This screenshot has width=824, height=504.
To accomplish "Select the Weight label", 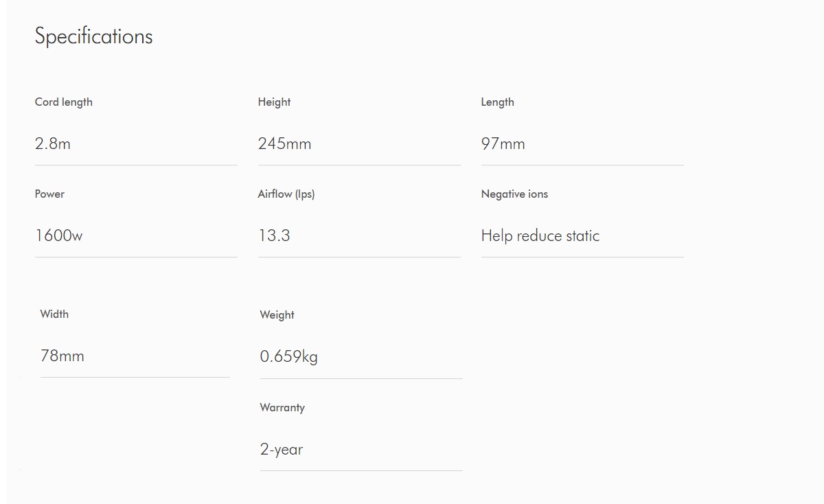I will click(x=277, y=315).
